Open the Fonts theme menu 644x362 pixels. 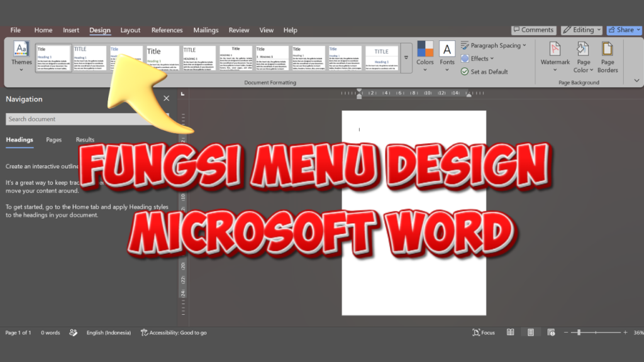(x=447, y=56)
